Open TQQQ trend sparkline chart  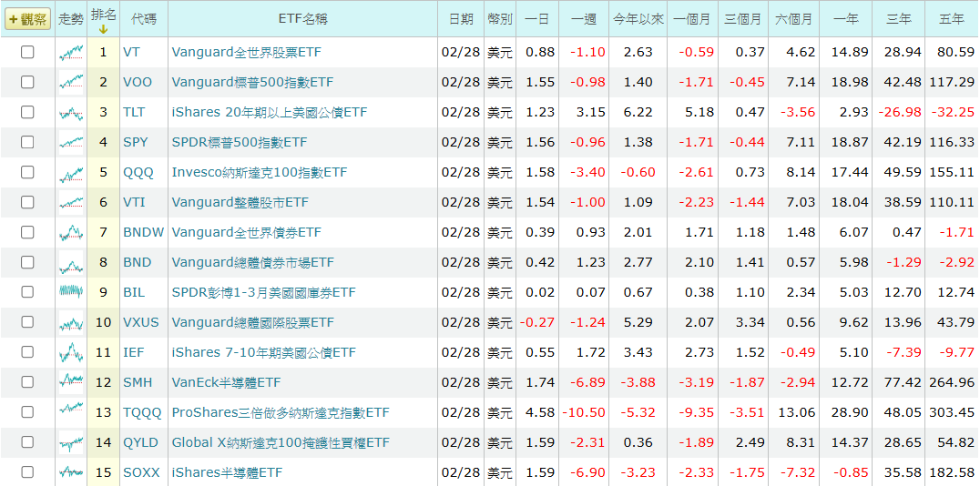point(71,411)
